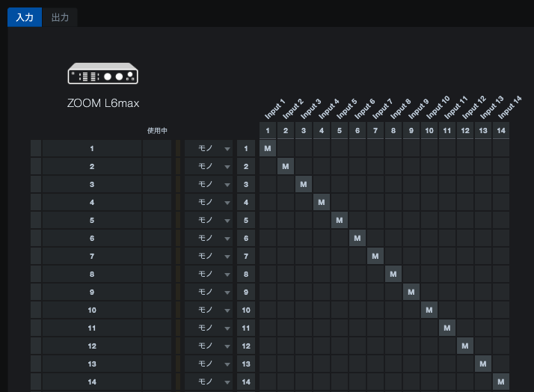The image size is (534, 392).
Task: Open the モノ dropdown for channel 1
Action: point(210,149)
